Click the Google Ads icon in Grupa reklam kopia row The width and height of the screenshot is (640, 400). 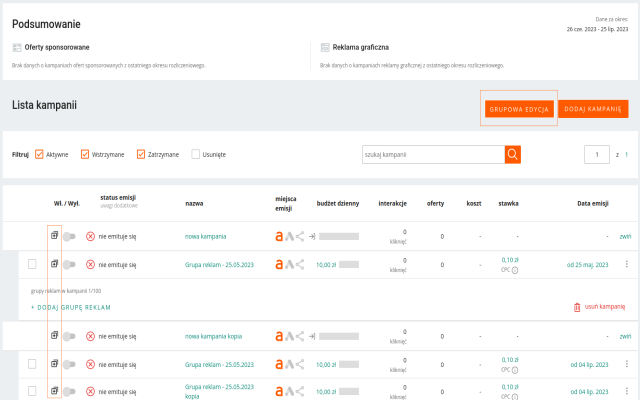(x=289, y=391)
